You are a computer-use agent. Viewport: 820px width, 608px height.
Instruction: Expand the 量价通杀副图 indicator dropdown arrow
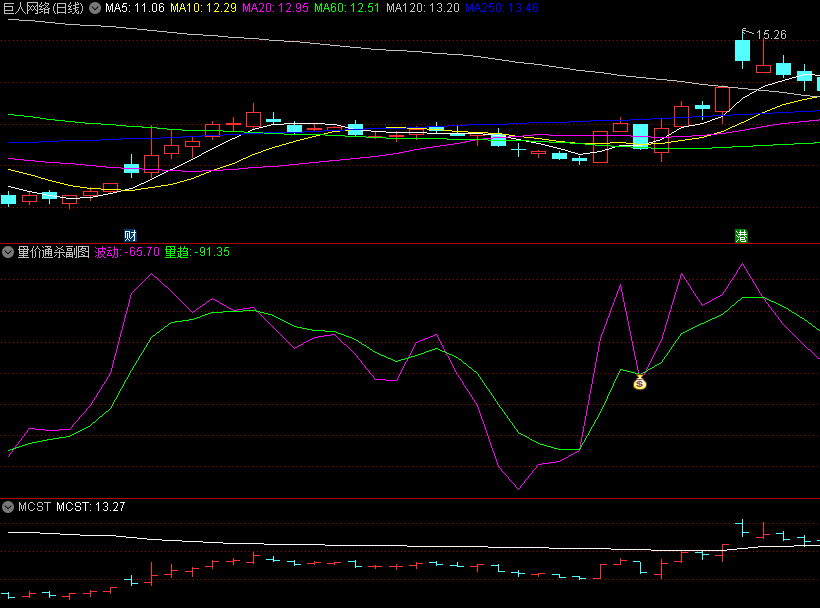tap(8, 253)
